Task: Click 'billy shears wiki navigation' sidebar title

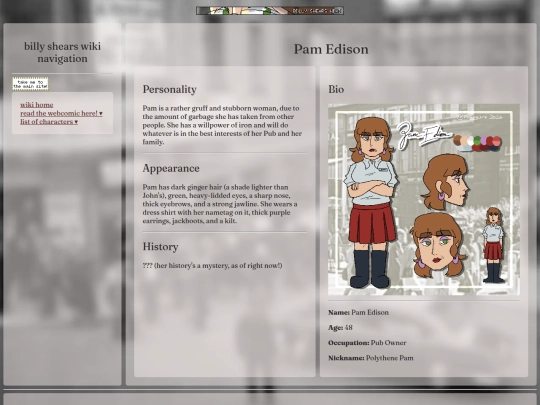Action: [x=62, y=52]
